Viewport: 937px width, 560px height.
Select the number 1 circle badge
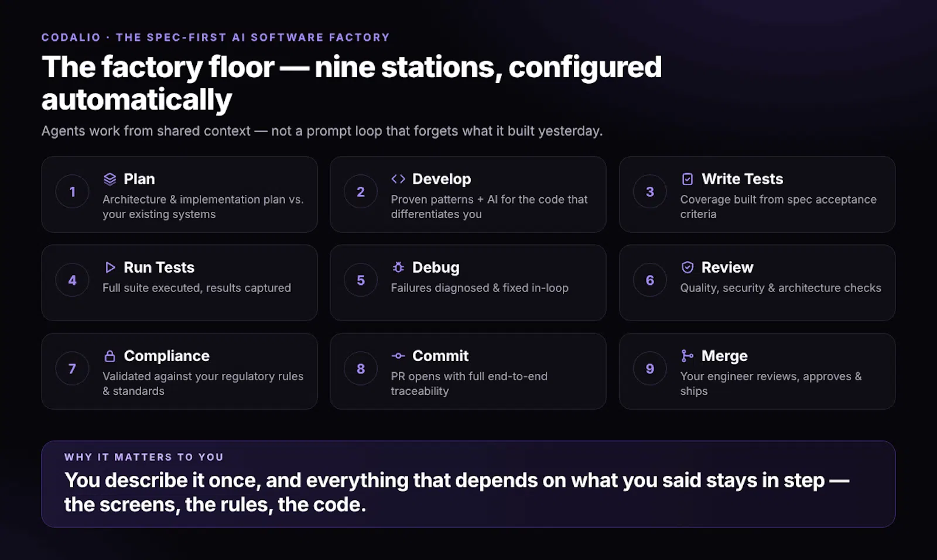[x=72, y=191]
